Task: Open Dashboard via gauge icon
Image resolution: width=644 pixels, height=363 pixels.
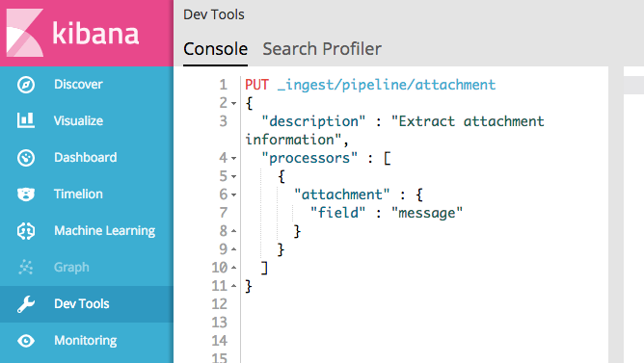Action: [x=26, y=158]
